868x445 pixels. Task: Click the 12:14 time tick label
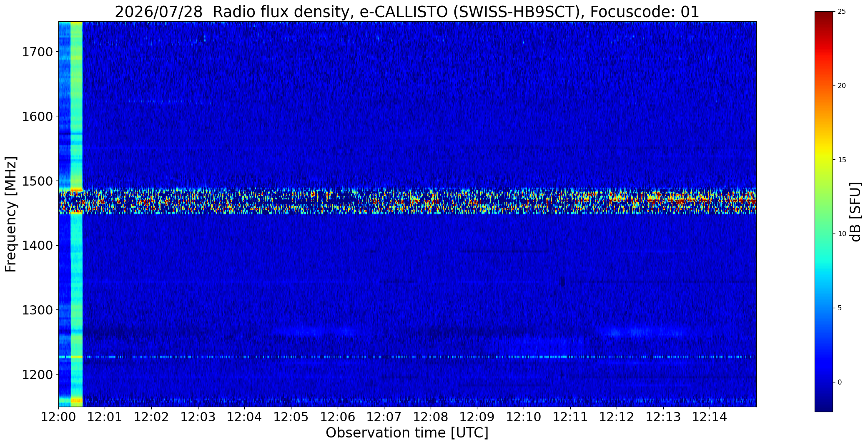710,417
